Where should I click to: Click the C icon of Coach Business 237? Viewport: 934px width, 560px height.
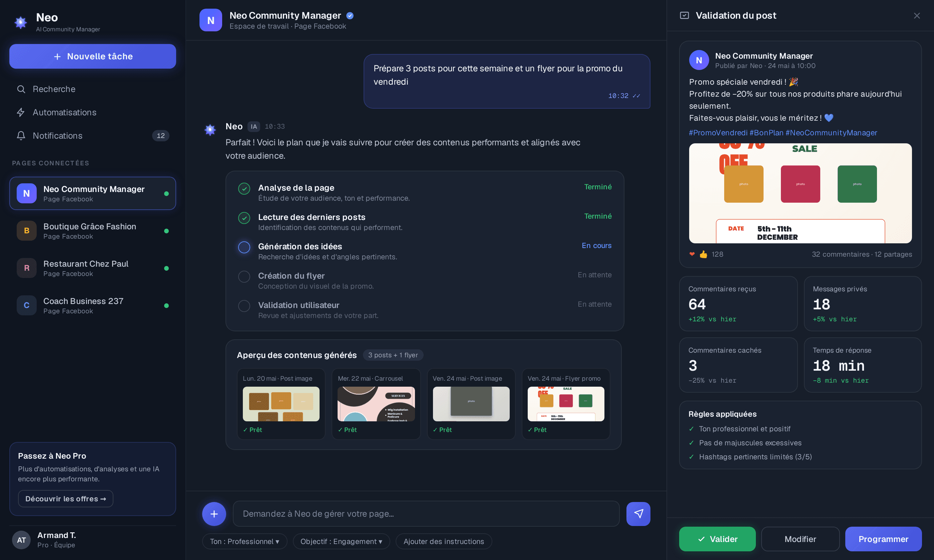[x=26, y=305]
